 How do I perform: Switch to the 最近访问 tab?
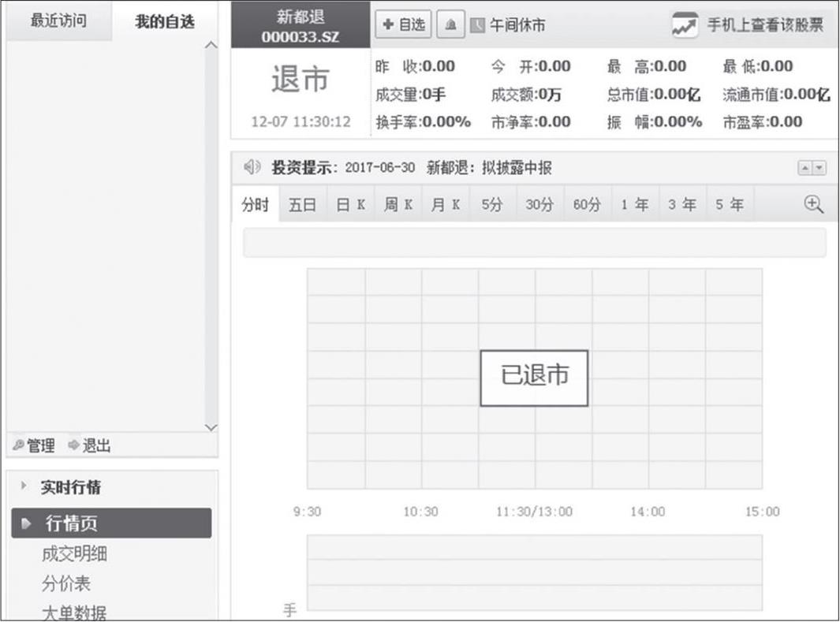click(x=58, y=21)
